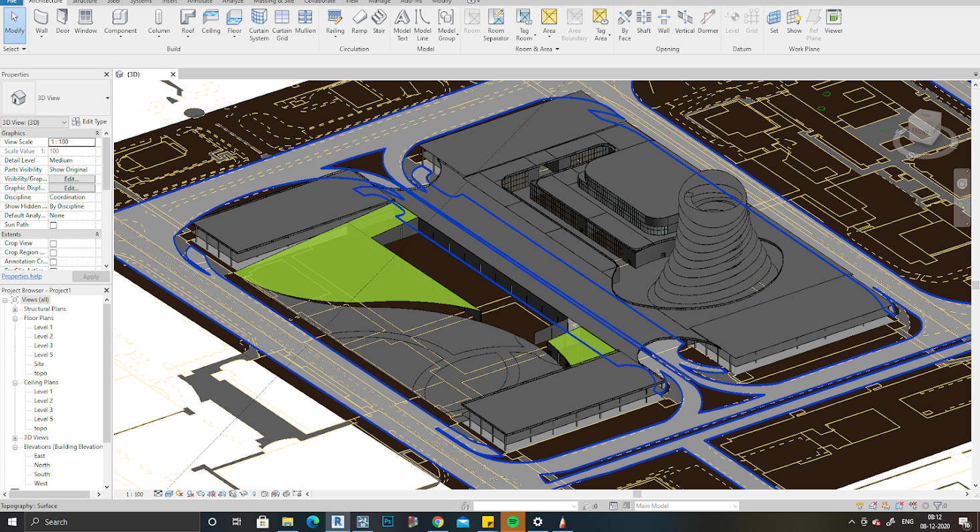The height and width of the screenshot is (532, 980).
Task: Open Spotify from the Windows taskbar
Action: [513, 521]
